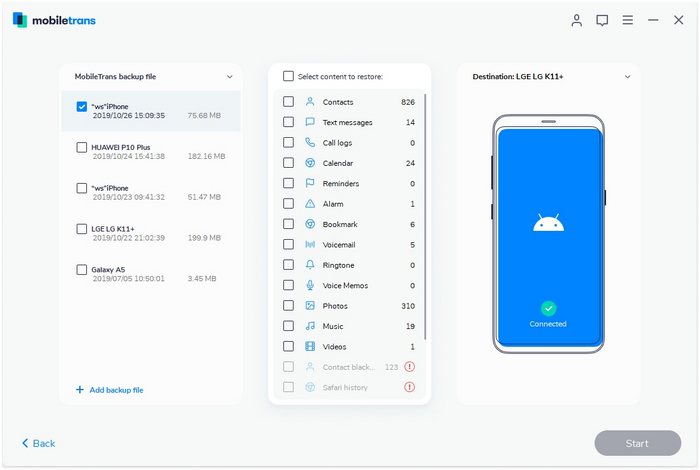Check the Galaxy A5 backup

pos(82,270)
